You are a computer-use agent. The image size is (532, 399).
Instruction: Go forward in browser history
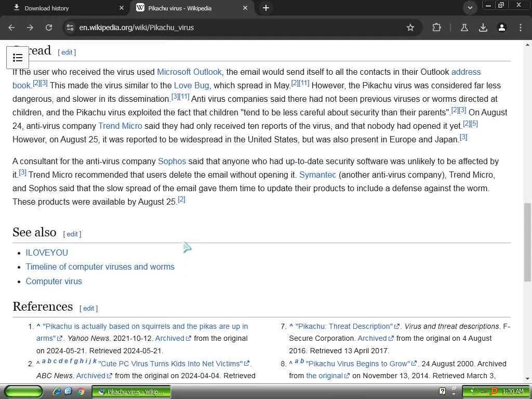coord(30,28)
